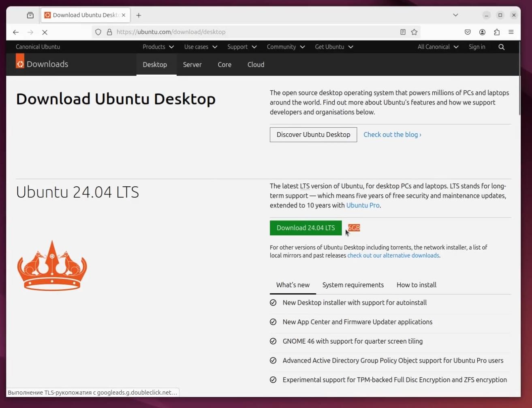The width and height of the screenshot is (532, 408).
Task: Expand the Use cases dropdown
Action: (201, 47)
